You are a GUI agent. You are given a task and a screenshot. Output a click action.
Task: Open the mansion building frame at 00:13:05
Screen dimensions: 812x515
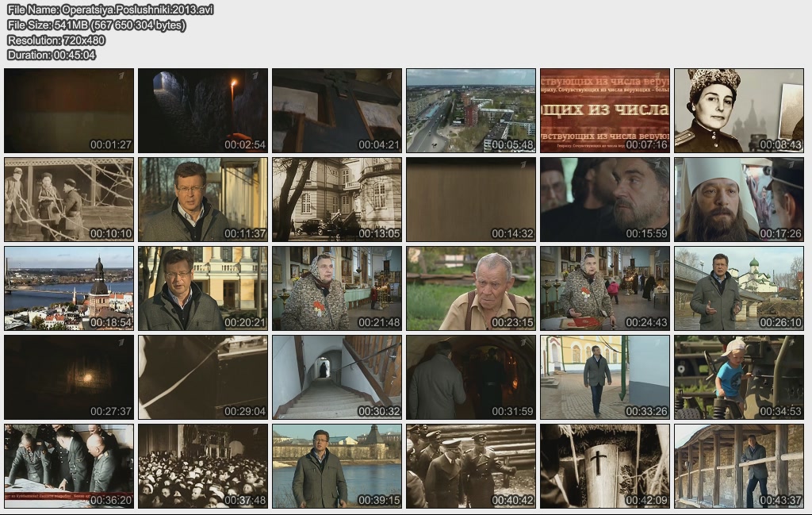[x=337, y=199]
